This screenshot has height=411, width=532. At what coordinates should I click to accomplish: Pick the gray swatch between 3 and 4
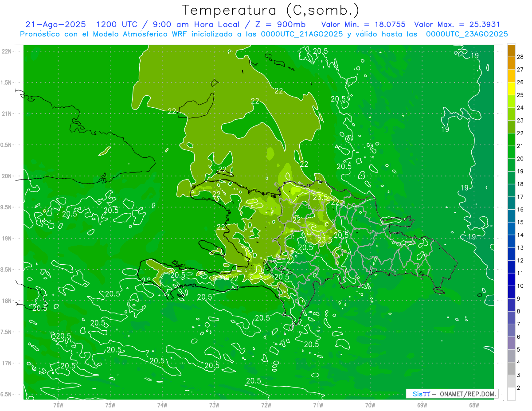point(512,368)
